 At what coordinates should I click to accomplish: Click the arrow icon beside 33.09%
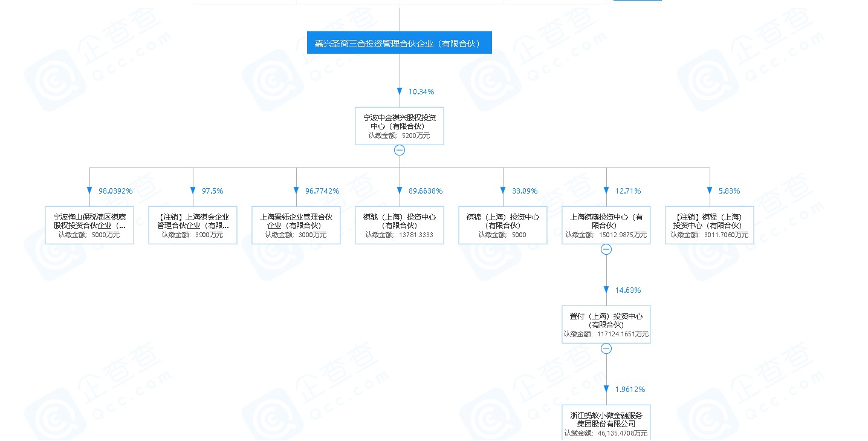(503, 191)
